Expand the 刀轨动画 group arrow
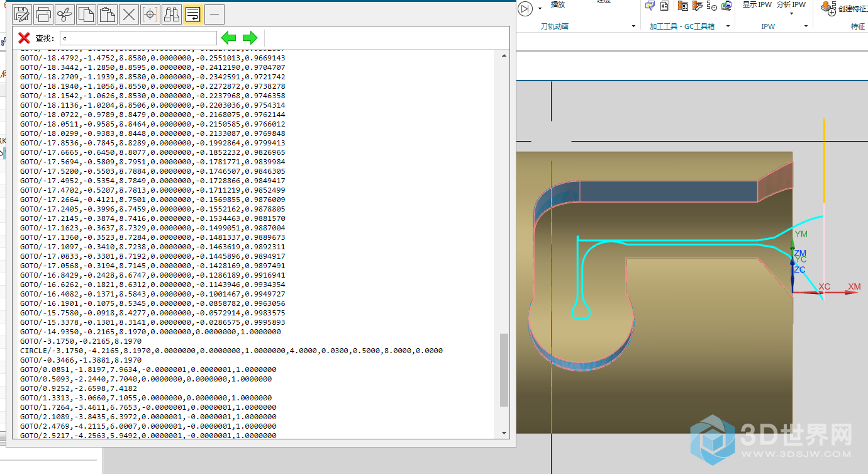Image resolution: width=868 pixels, height=474 pixels. [x=633, y=26]
